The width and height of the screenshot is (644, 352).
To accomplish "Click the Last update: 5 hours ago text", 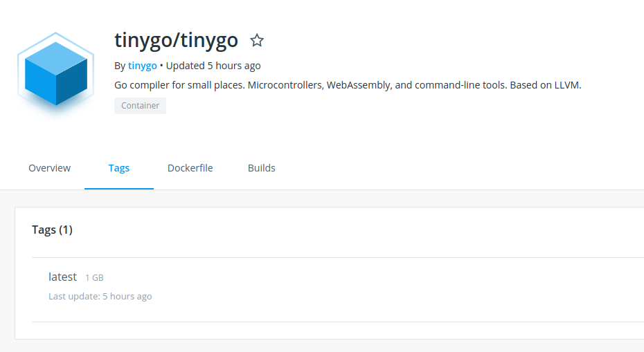I will [x=100, y=296].
